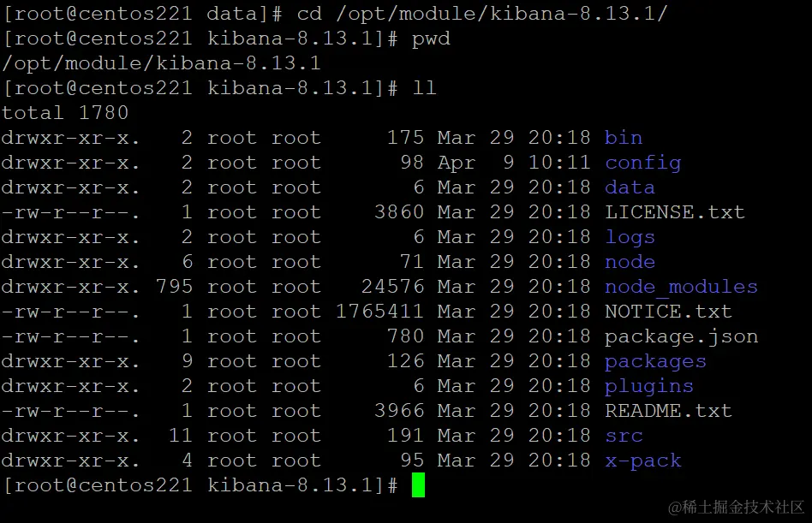Click the logs directory name
The width and height of the screenshot is (812, 523).
tap(630, 237)
